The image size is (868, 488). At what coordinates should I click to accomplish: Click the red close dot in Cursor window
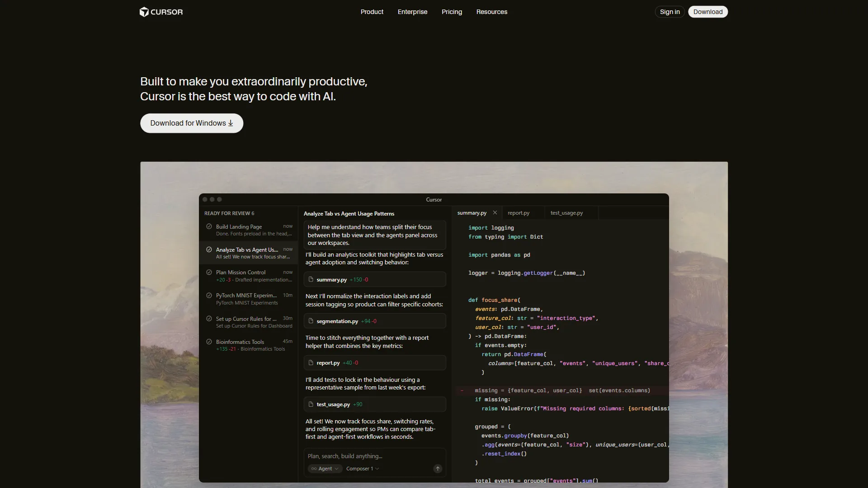tap(205, 199)
